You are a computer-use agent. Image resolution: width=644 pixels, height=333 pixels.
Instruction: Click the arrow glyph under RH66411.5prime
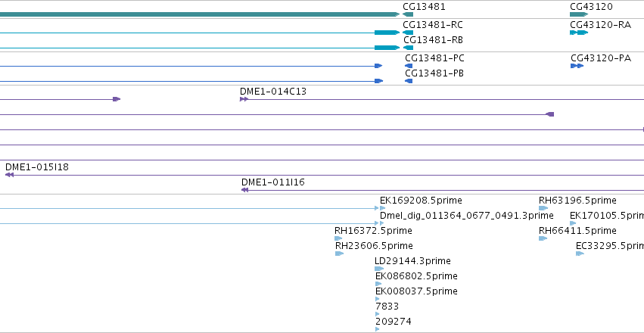543,238
